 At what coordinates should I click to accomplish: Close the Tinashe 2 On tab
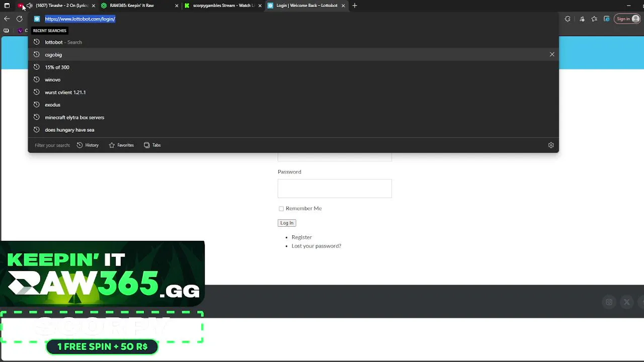(x=93, y=6)
